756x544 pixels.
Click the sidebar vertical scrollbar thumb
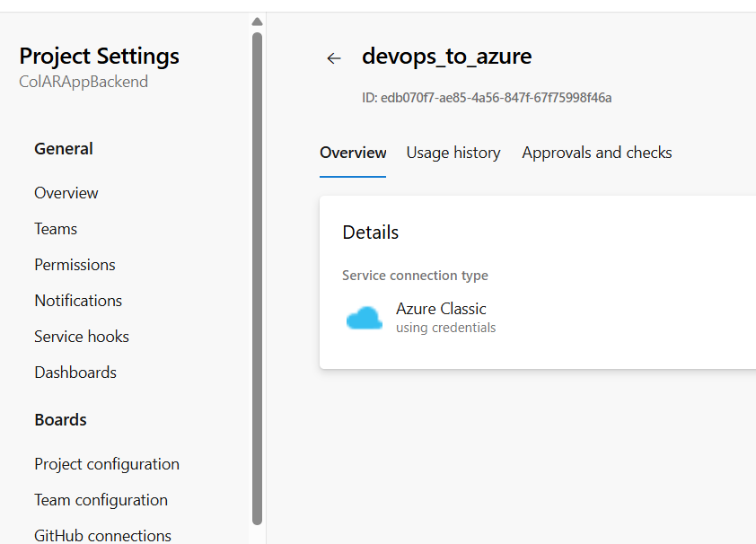[257, 278]
